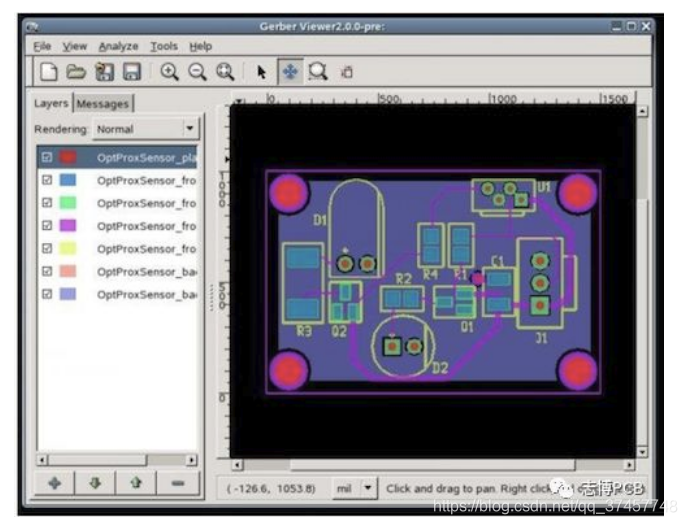Click the cursor coordinates readout

tap(271, 488)
